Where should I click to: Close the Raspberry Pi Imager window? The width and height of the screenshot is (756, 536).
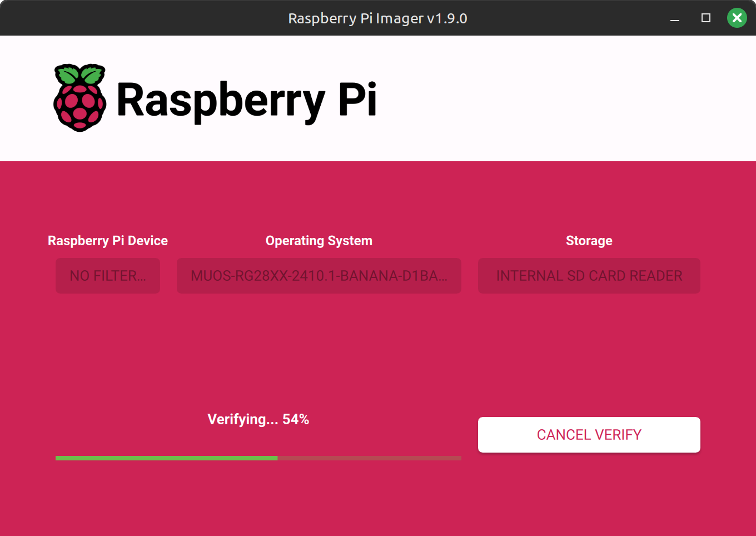coord(737,18)
